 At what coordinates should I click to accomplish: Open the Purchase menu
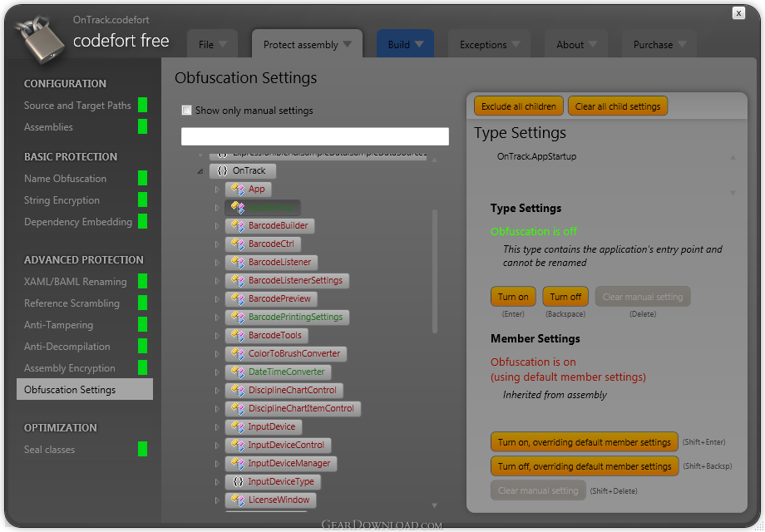(659, 44)
